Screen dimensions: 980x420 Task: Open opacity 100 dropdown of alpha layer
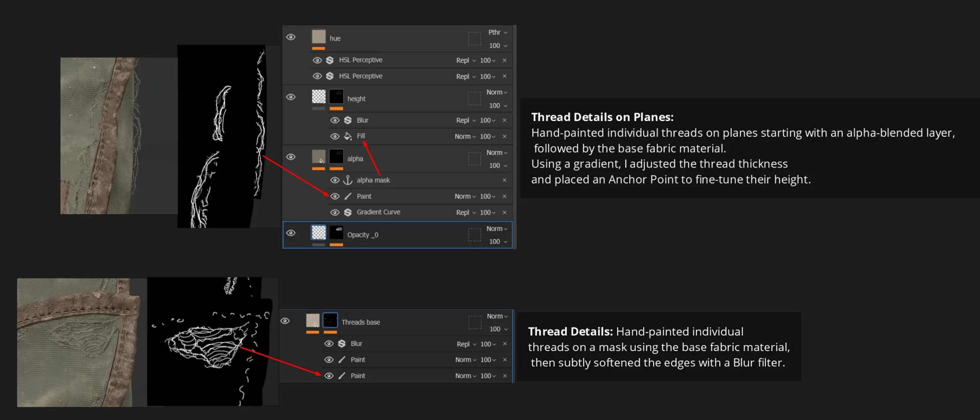tap(498, 166)
